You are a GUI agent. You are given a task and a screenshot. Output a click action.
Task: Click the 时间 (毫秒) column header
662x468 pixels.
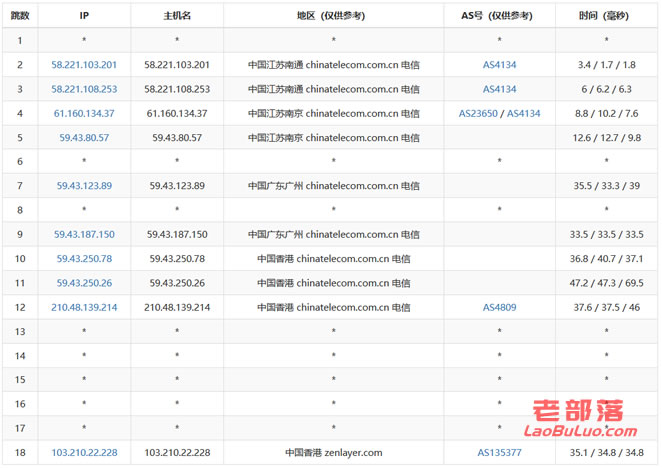click(x=606, y=16)
